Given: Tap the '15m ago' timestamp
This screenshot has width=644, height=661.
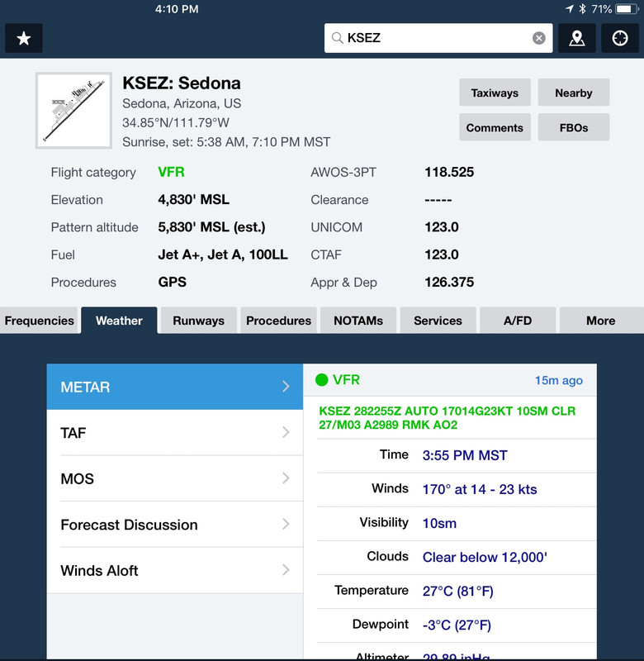Looking at the screenshot, I should point(558,380).
